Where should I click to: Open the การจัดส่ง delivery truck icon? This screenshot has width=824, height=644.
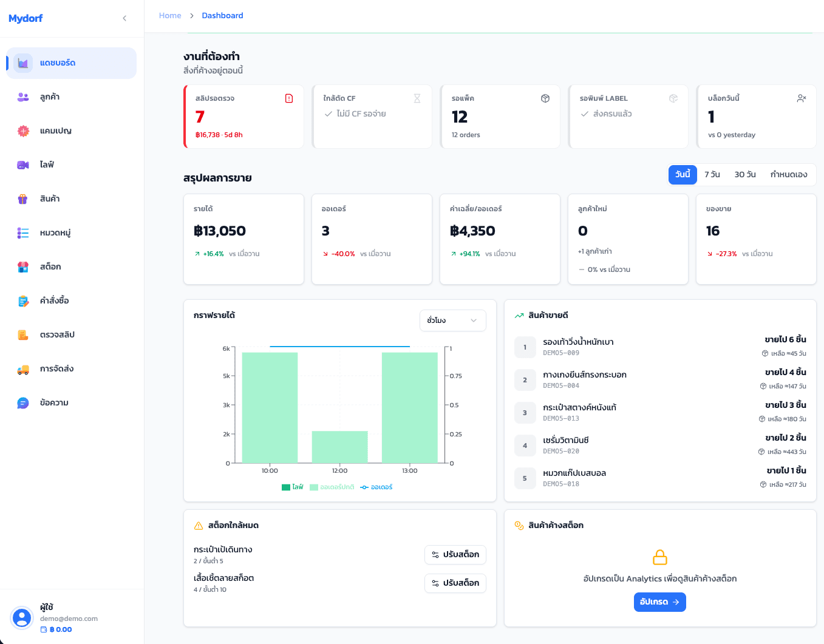pyautogui.click(x=23, y=369)
